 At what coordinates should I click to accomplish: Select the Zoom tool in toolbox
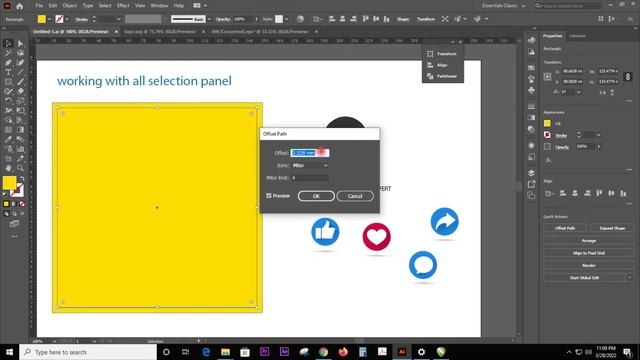[20, 168]
